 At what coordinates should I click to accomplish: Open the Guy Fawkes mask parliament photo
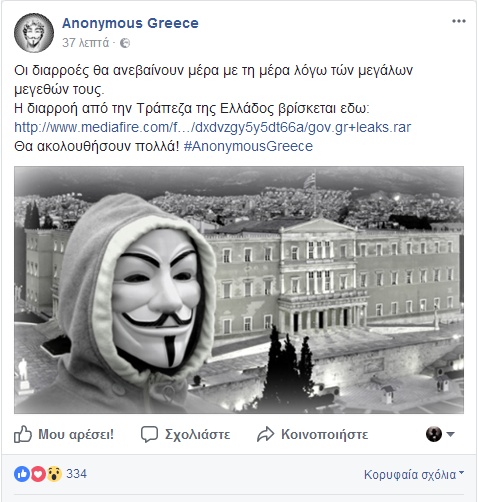pos(239,290)
